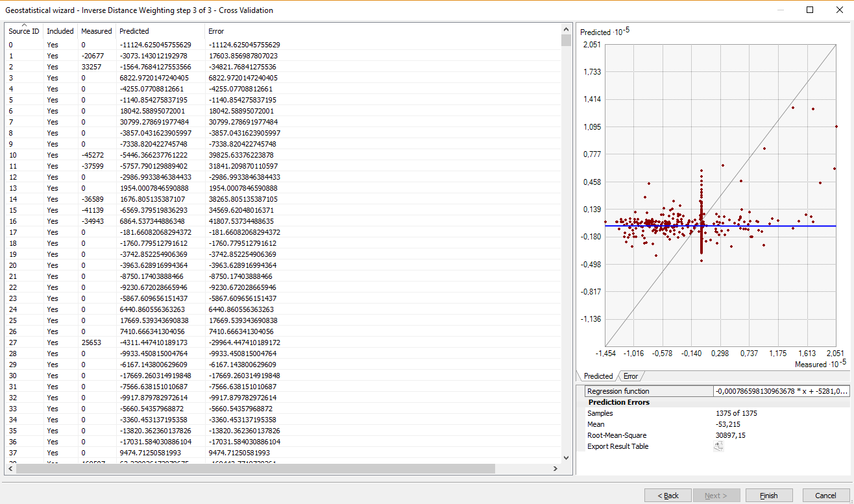854x504 pixels.
Task: Click the table's scroll-down arrow
Action: pos(567,457)
